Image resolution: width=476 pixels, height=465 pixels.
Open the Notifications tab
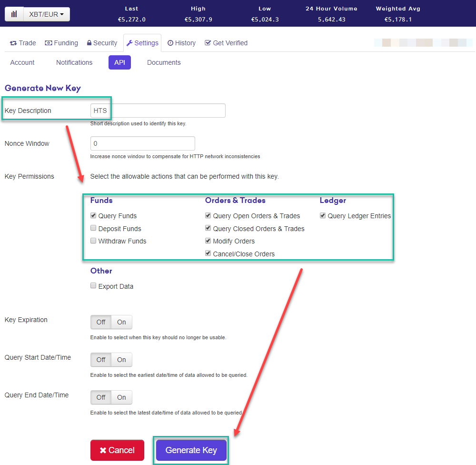(74, 62)
